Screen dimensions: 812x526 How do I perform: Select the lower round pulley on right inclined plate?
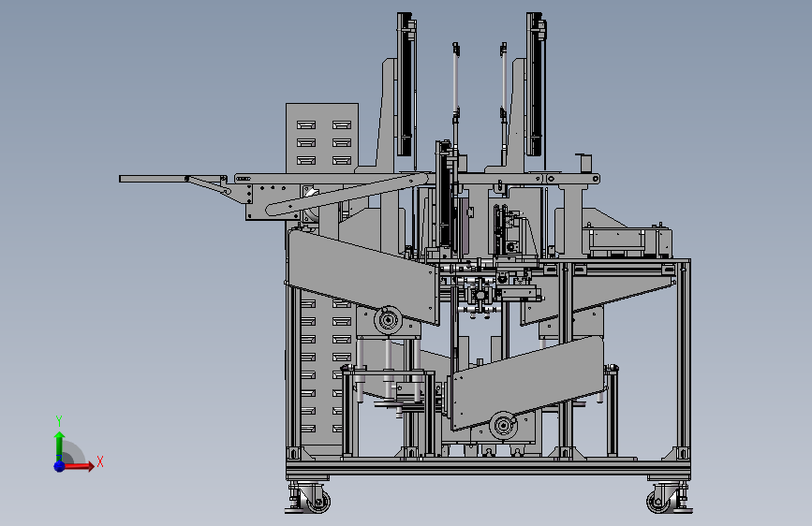coord(503,426)
